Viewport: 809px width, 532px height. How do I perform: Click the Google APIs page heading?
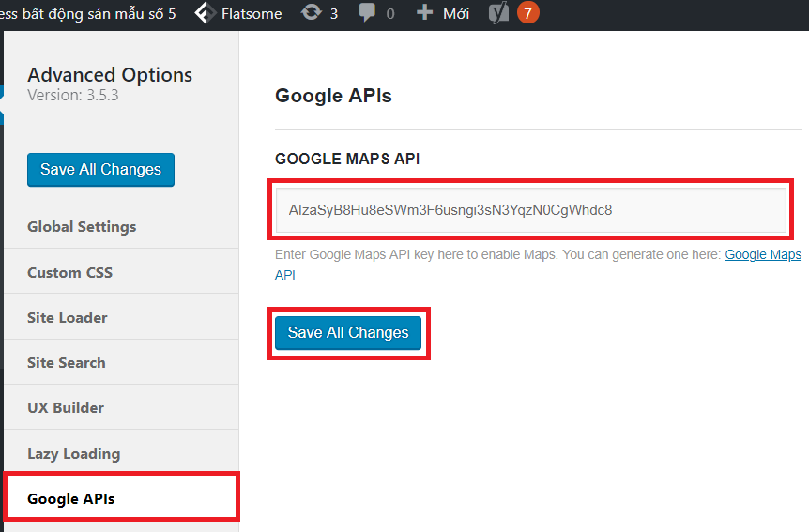click(333, 96)
